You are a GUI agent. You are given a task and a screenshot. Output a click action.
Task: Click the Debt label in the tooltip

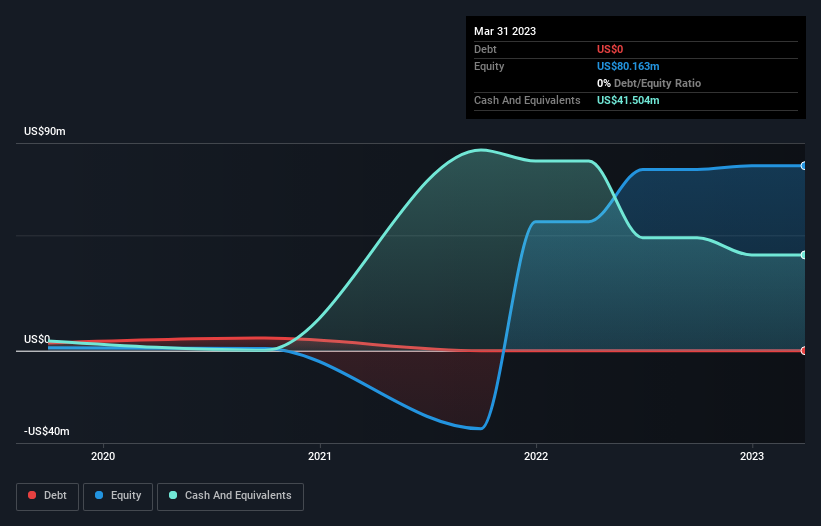point(485,49)
